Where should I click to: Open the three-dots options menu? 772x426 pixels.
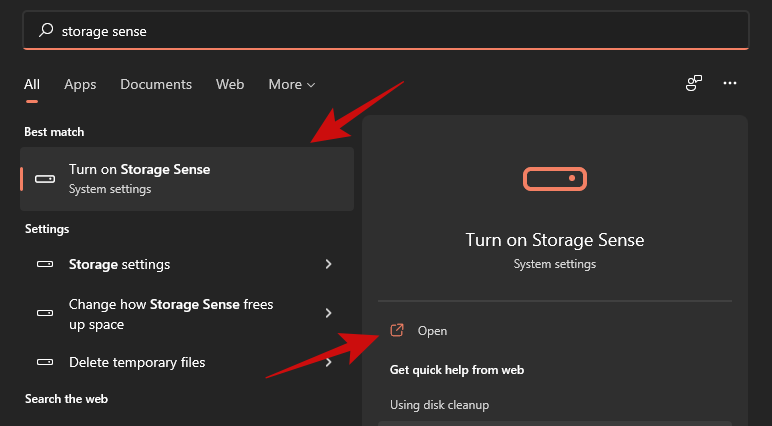(x=730, y=84)
